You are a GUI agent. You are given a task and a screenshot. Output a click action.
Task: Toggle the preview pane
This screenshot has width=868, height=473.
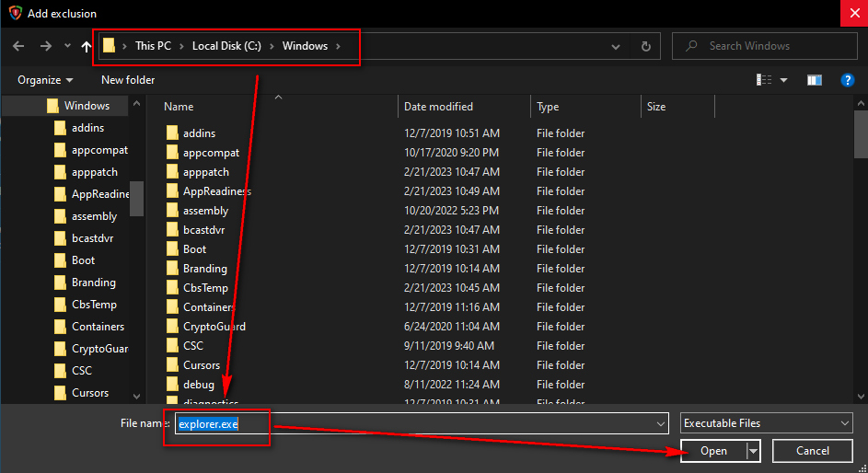pyautogui.click(x=815, y=80)
